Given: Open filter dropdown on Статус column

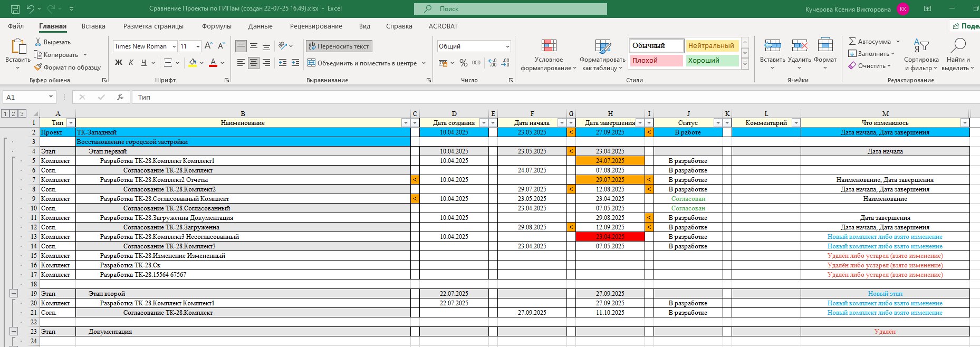Looking at the screenshot, I should (x=718, y=123).
